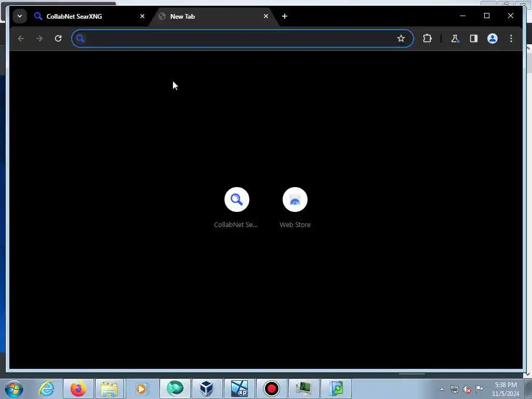
Task: Switch to the CollabNet SearXNG tab
Action: [88, 16]
